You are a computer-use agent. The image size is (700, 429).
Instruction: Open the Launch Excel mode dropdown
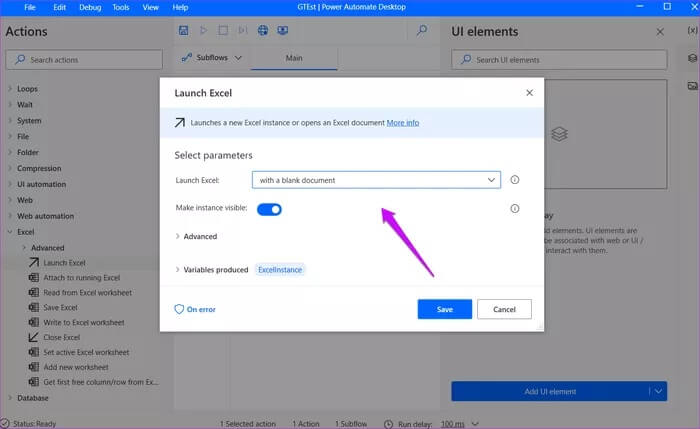[x=376, y=180]
